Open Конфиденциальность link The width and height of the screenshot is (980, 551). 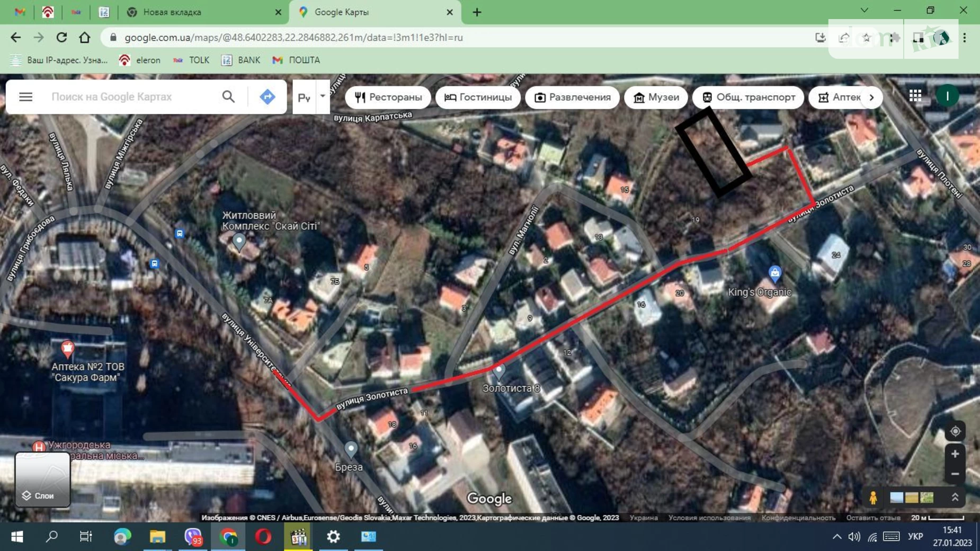pyautogui.click(x=798, y=518)
